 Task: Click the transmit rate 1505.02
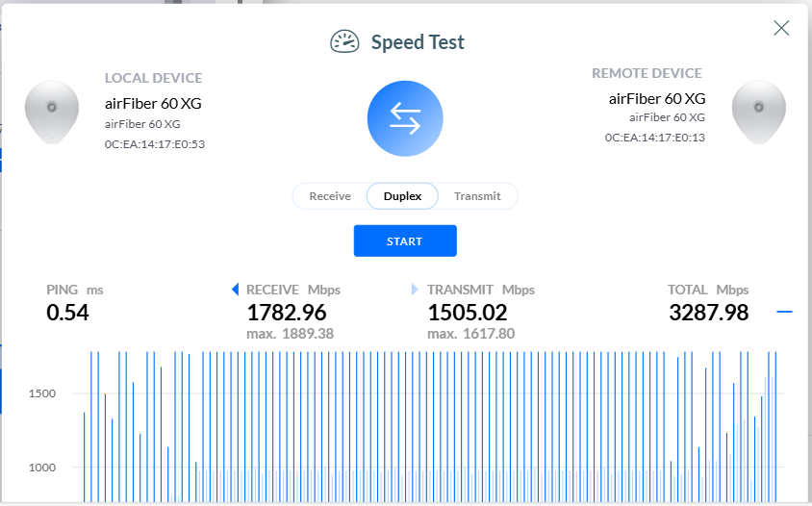pos(468,313)
